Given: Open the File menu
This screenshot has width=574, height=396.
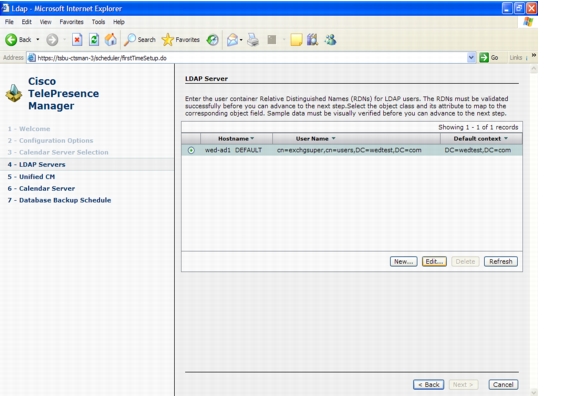Looking at the screenshot, I should (x=9, y=22).
